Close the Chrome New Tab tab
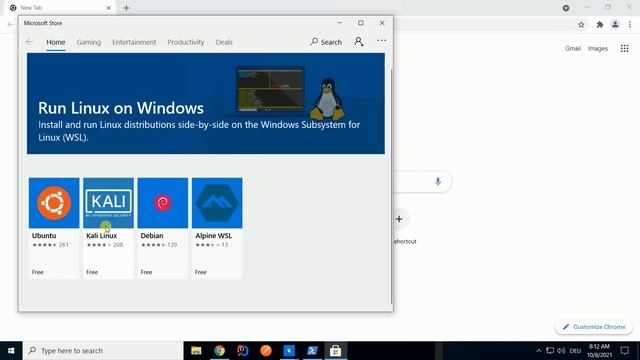The height and width of the screenshot is (360, 640). 109,8
